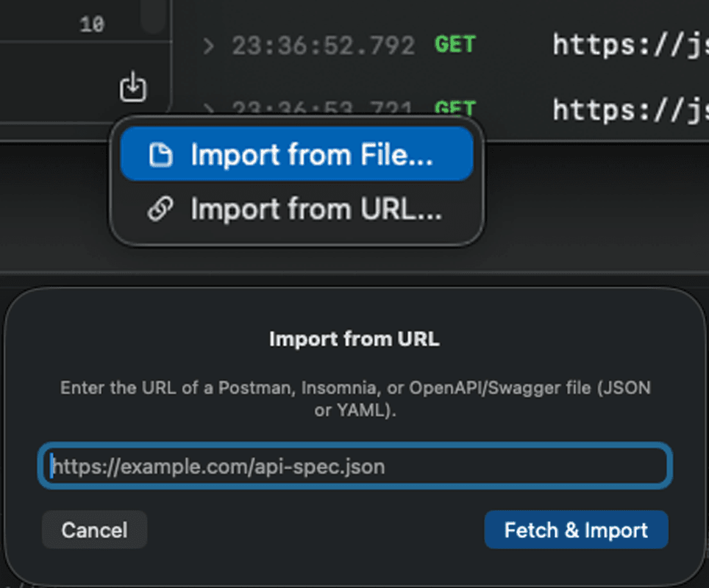Click the URL input field in the dialog
The height and width of the screenshot is (588, 709).
(x=355, y=466)
